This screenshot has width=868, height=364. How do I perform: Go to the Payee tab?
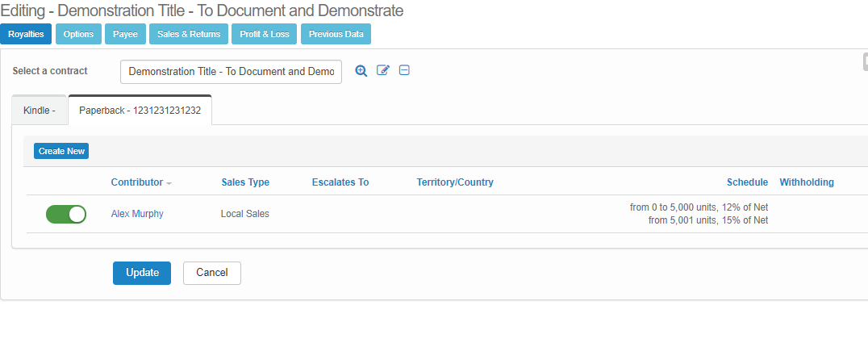(x=125, y=34)
